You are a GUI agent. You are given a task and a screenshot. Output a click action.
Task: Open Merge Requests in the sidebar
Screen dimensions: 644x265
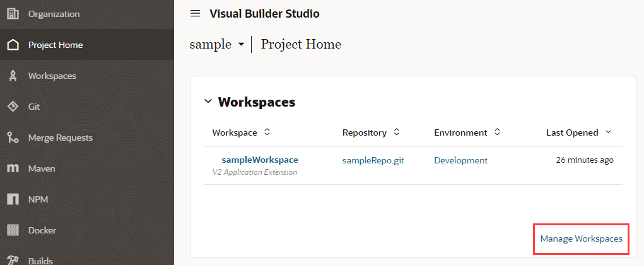coord(86,138)
